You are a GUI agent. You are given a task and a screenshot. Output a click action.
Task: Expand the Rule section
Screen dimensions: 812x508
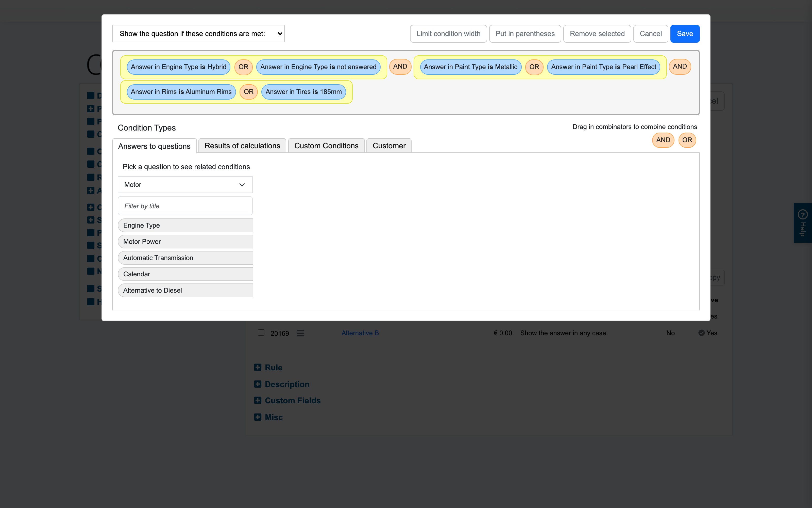point(268,368)
